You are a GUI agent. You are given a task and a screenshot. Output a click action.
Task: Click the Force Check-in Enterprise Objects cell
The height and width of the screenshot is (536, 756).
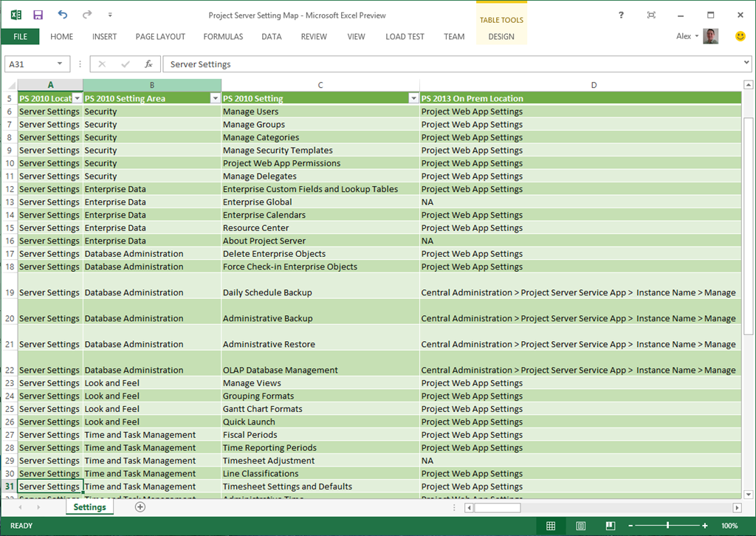click(x=320, y=267)
